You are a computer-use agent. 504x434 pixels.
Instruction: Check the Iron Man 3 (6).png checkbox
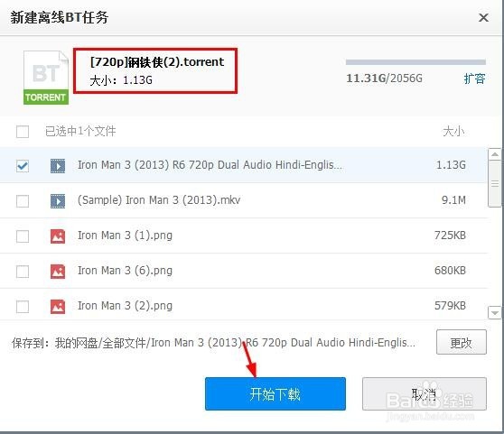[23, 272]
